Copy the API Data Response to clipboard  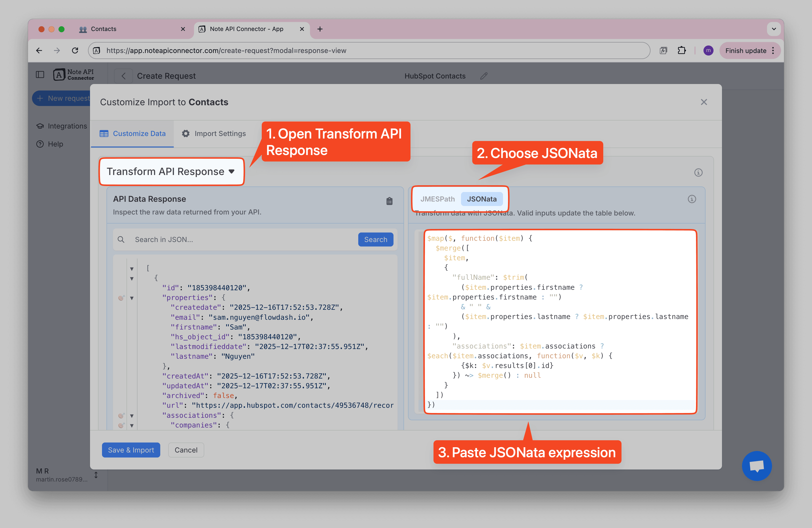(x=389, y=201)
